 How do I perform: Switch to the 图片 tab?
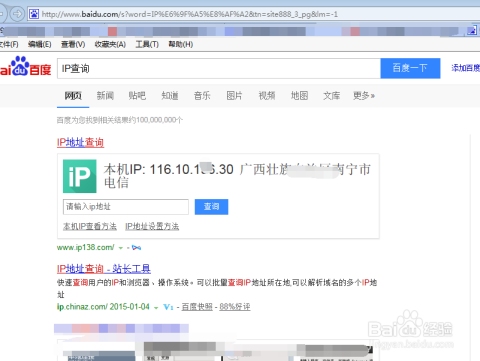[234, 96]
